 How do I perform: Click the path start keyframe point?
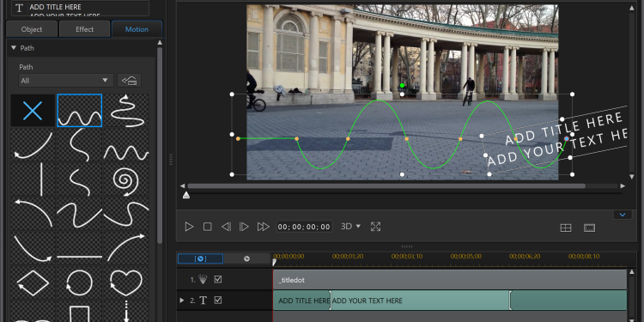click(238, 139)
